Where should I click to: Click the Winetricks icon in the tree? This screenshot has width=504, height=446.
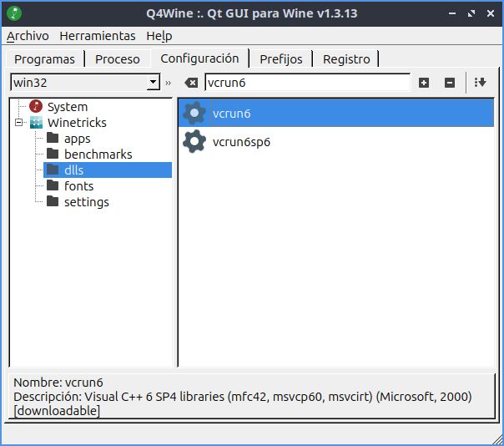tap(36, 123)
